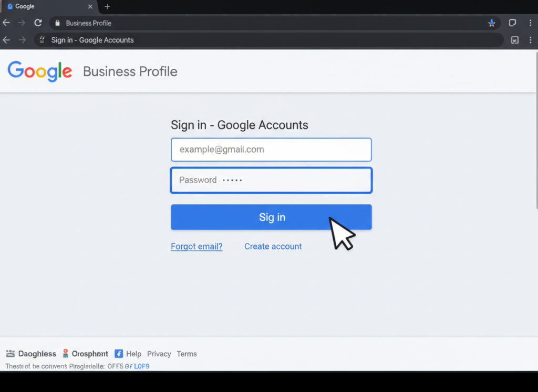Viewport: 538px width, 392px height.
Task: Click the email address input field
Action: tap(271, 149)
